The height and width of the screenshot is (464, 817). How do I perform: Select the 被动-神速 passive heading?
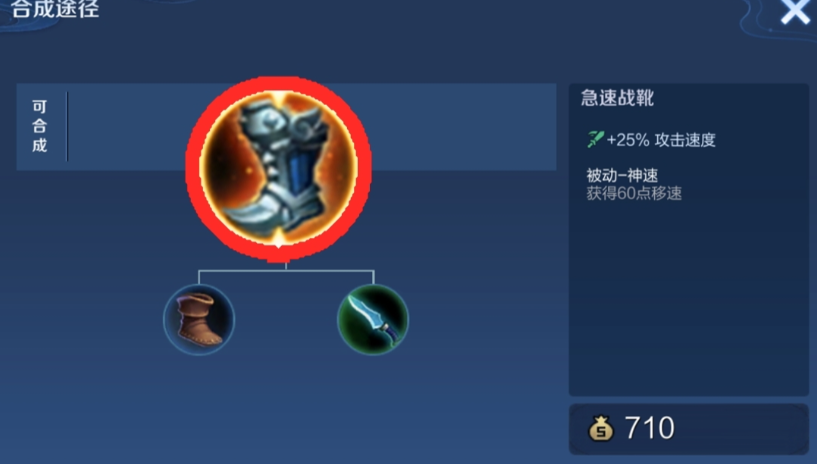pos(622,175)
